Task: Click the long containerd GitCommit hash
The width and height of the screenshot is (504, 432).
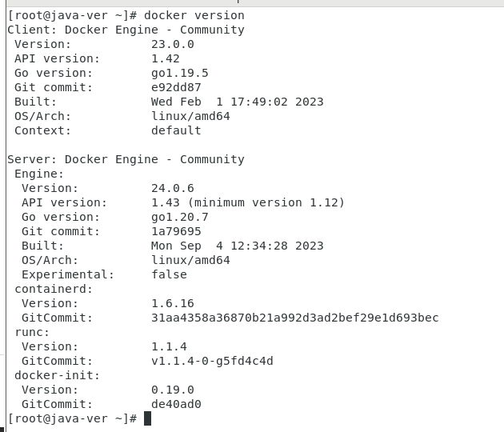Action: tap(295, 318)
